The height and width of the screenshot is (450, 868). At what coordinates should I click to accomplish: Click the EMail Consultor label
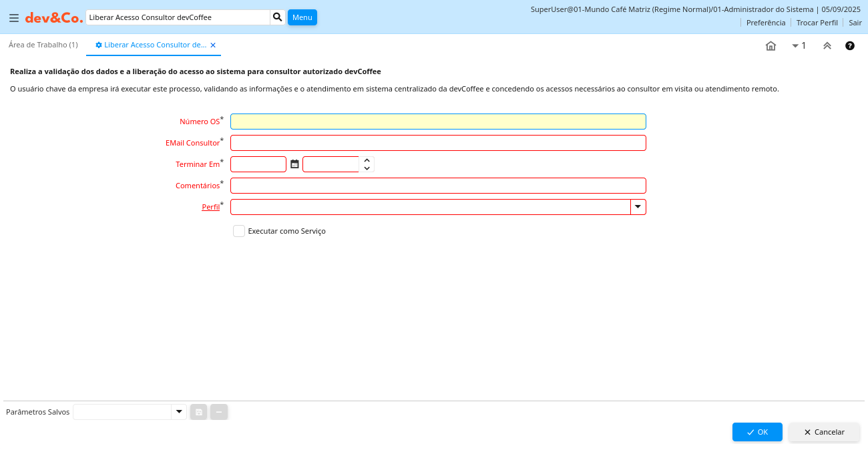[x=193, y=143]
